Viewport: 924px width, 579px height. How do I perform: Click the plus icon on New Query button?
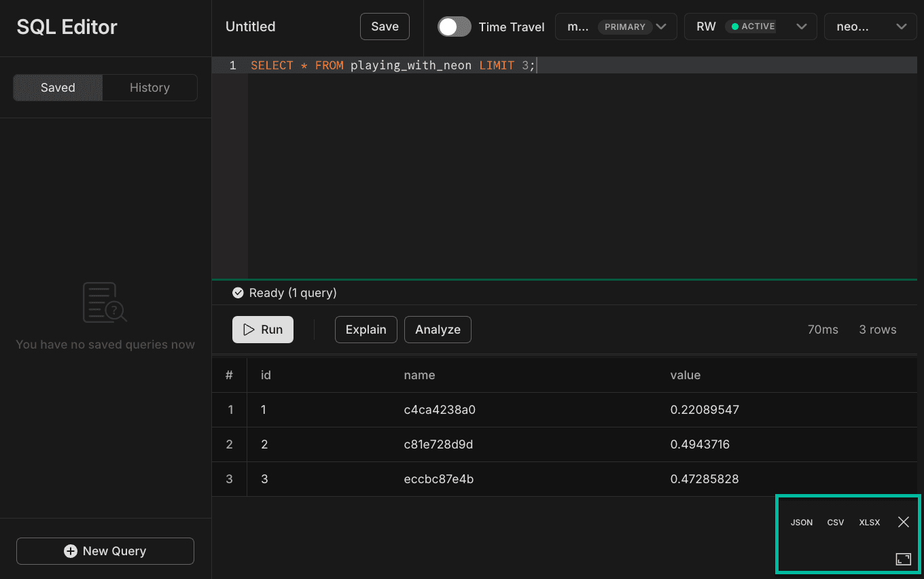point(70,550)
